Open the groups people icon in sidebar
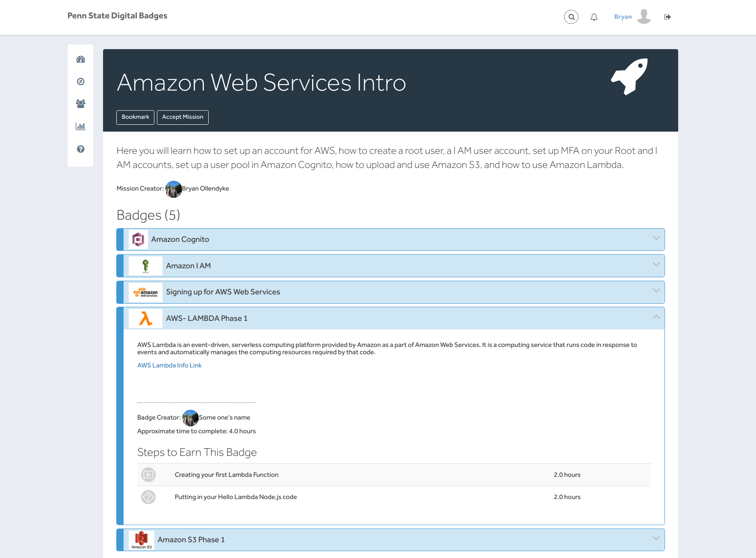Image resolution: width=756 pixels, height=558 pixels. click(80, 103)
